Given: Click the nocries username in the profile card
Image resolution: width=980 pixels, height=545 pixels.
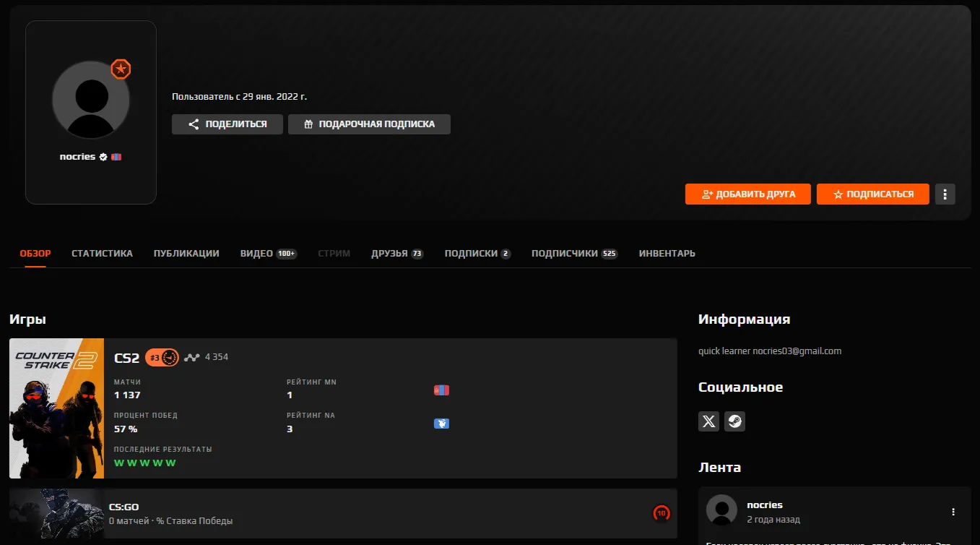Looking at the screenshot, I should [78, 157].
